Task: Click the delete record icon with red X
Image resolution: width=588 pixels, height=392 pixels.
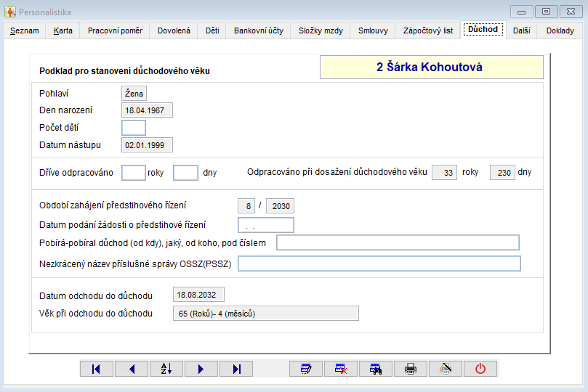Action: pos(341,369)
